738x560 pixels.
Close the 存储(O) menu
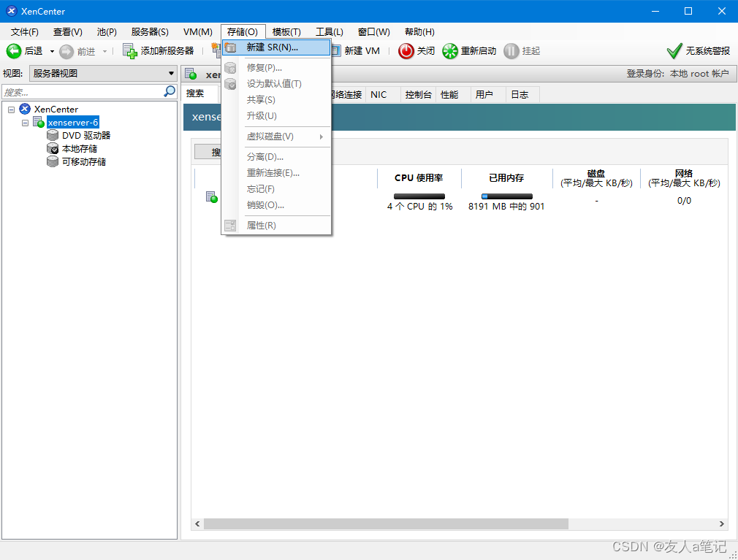click(x=243, y=31)
